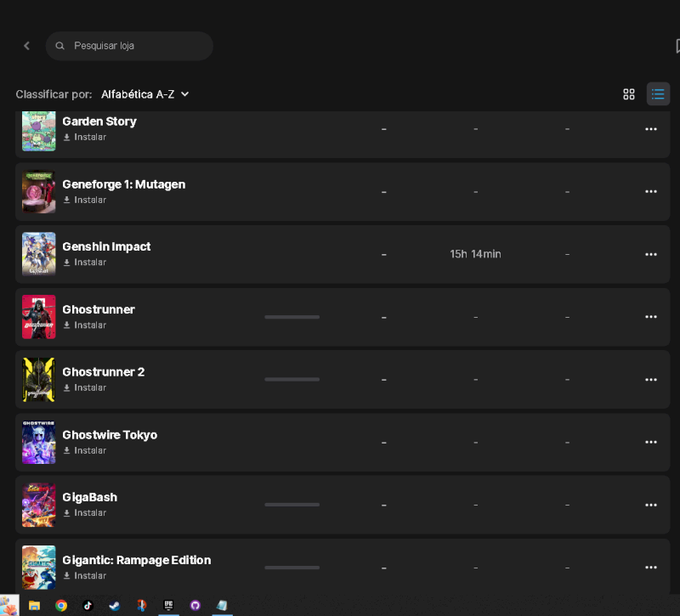
Task: Open more options for Ghostrunner 2
Action: (651, 380)
